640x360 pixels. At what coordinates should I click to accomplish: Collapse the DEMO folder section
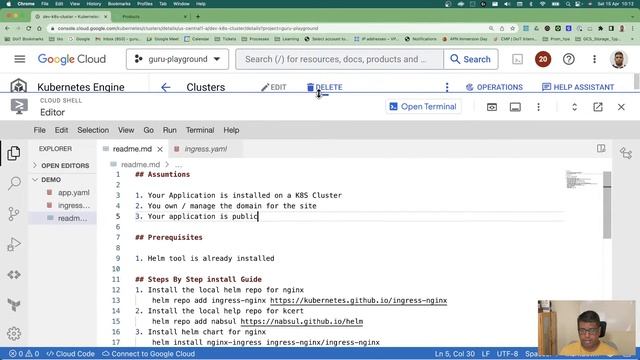tap(62, 180)
